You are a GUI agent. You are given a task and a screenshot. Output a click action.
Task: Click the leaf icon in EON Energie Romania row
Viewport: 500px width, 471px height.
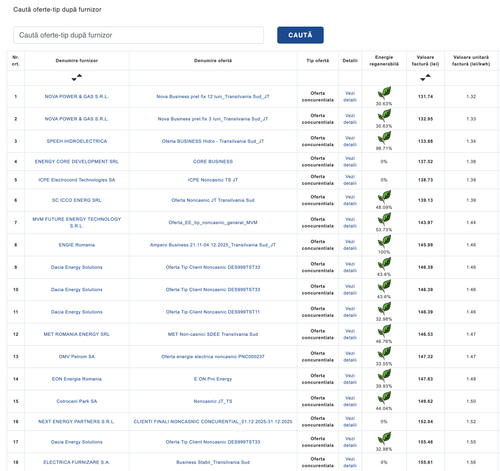pos(384,375)
